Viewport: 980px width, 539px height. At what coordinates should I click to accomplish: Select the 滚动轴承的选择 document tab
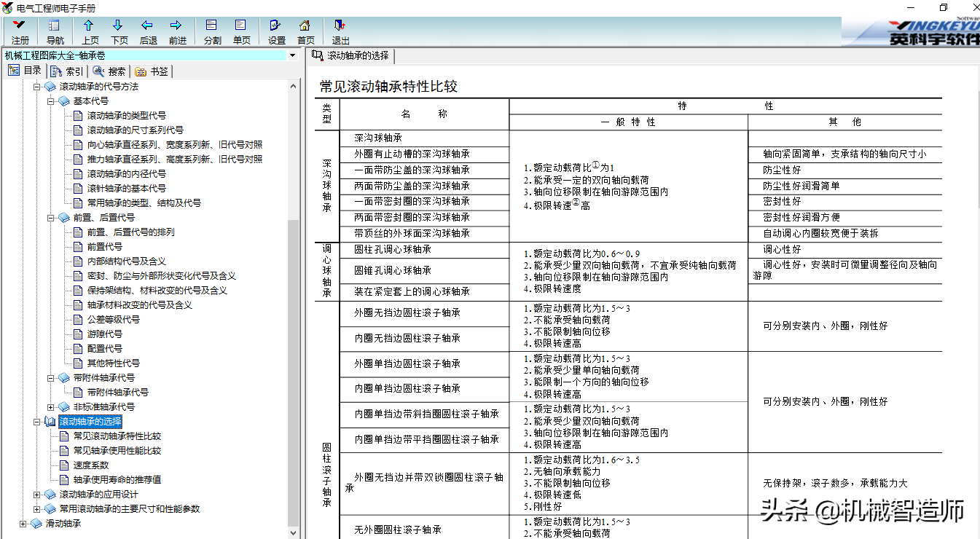coord(350,55)
